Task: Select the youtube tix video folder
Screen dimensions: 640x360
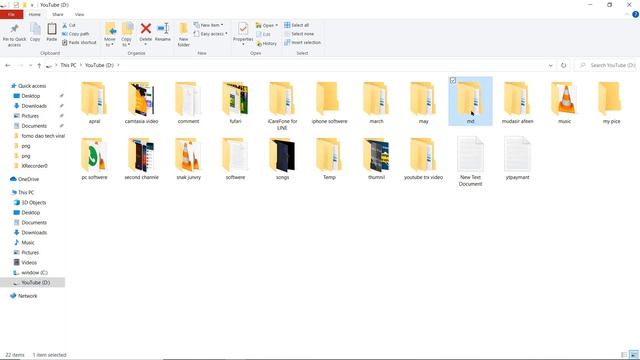Action: pyautogui.click(x=423, y=158)
